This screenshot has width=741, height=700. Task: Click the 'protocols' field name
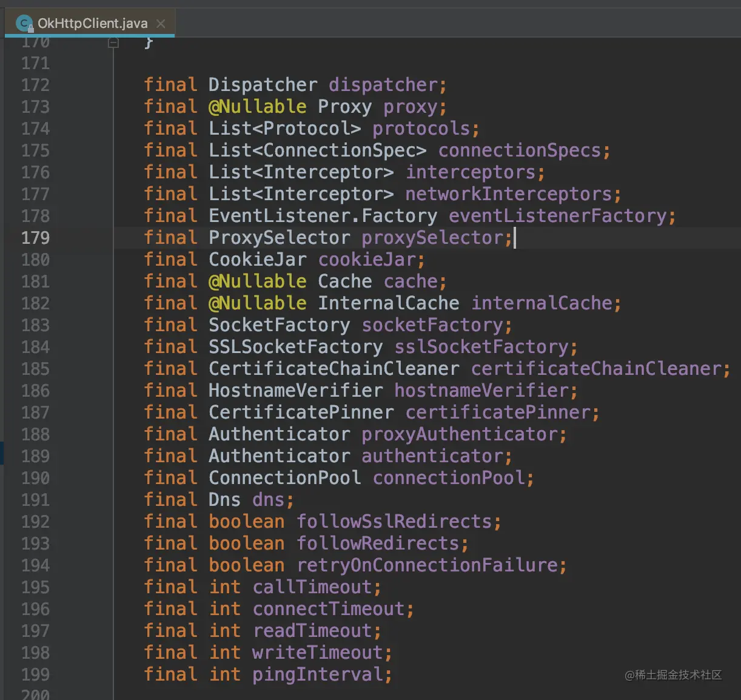421,129
